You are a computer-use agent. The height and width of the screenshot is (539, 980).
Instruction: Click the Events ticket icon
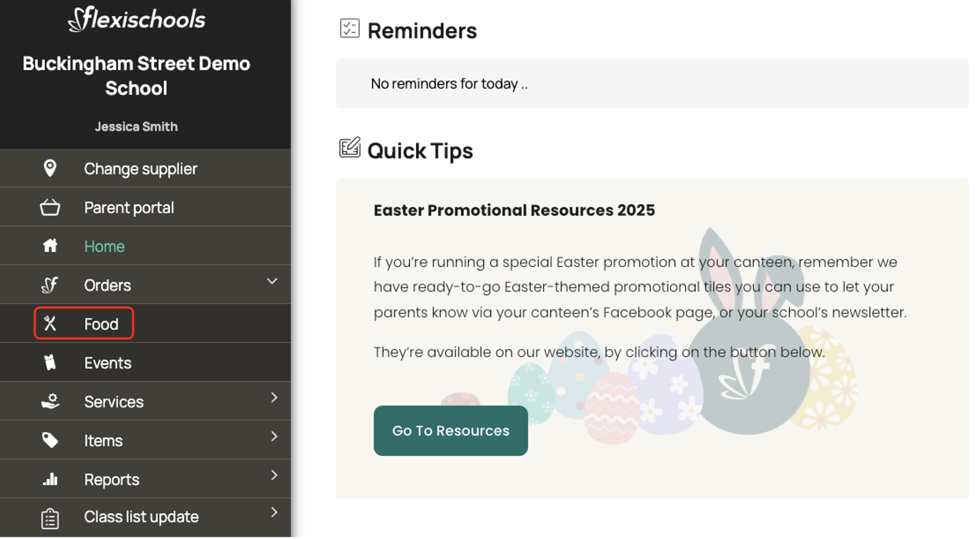50,363
